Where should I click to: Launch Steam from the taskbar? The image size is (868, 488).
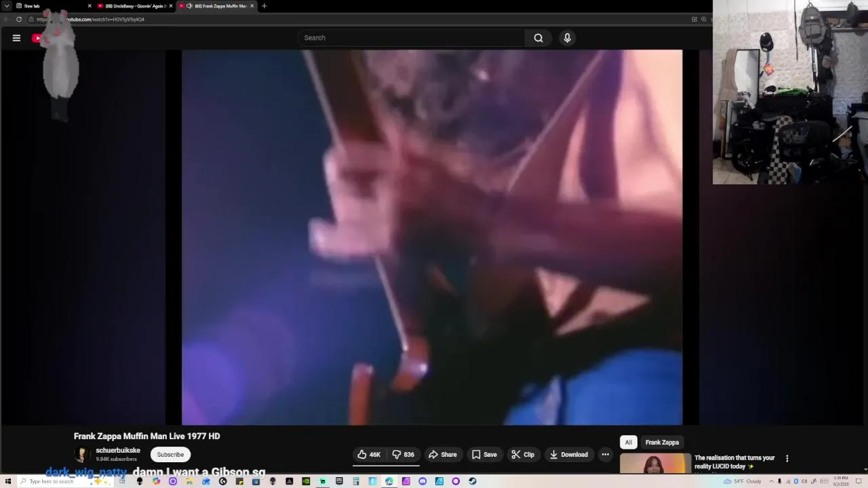pos(473,481)
